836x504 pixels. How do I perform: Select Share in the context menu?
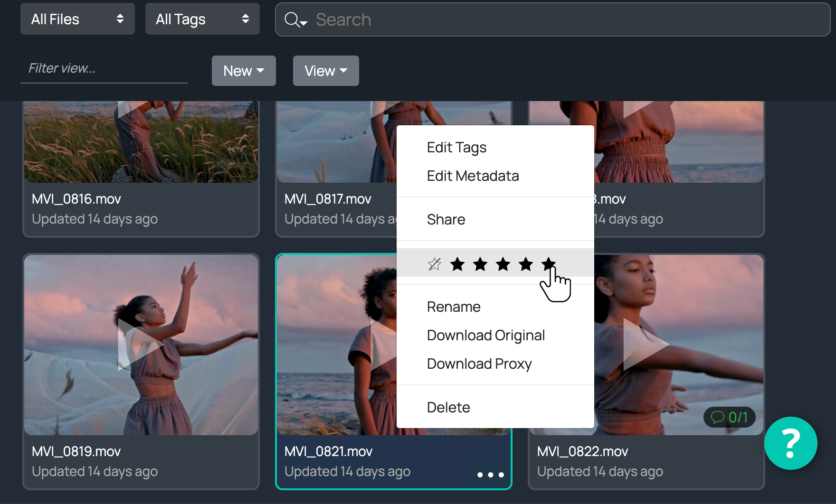tap(446, 219)
